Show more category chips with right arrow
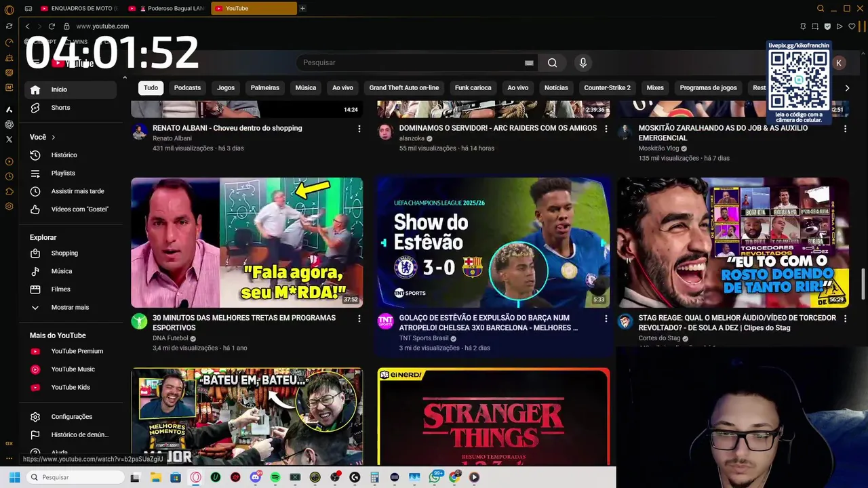 point(847,88)
